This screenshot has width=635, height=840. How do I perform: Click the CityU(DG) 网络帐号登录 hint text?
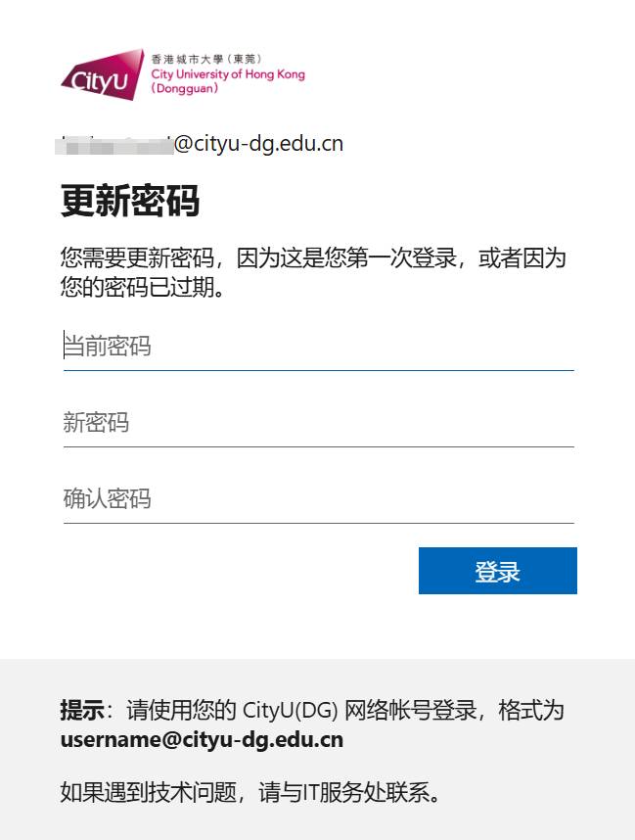pyautogui.click(x=359, y=711)
